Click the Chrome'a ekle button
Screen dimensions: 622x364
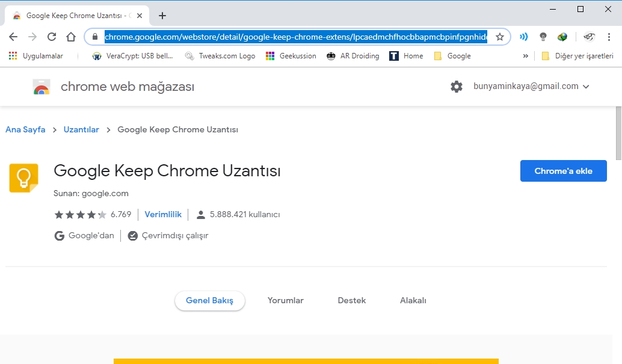[563, 171]
